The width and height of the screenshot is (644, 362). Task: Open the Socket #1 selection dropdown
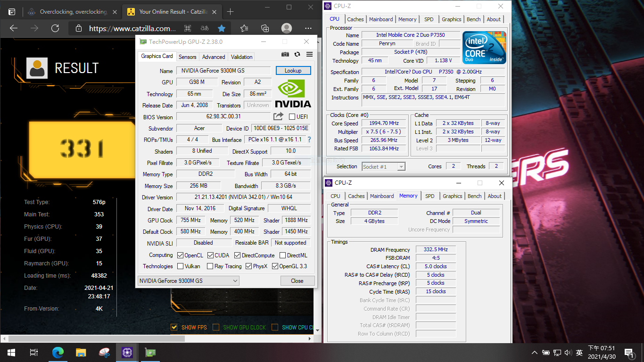pos(383,166)
